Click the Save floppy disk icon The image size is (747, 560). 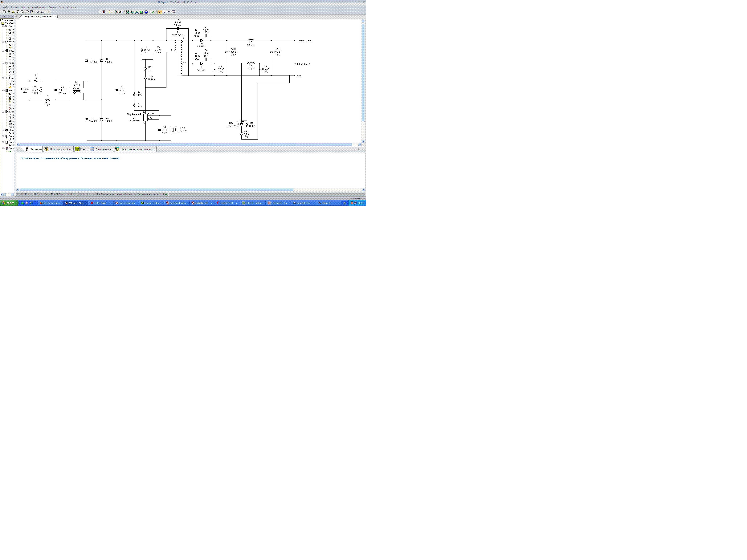[x=18, y=12]
